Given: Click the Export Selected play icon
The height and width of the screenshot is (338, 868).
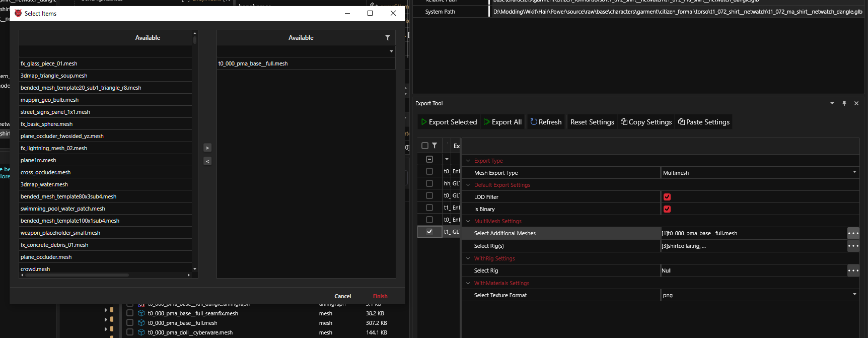Looking at the screenshot, I should pyautogui.click(x=424, y=122).
